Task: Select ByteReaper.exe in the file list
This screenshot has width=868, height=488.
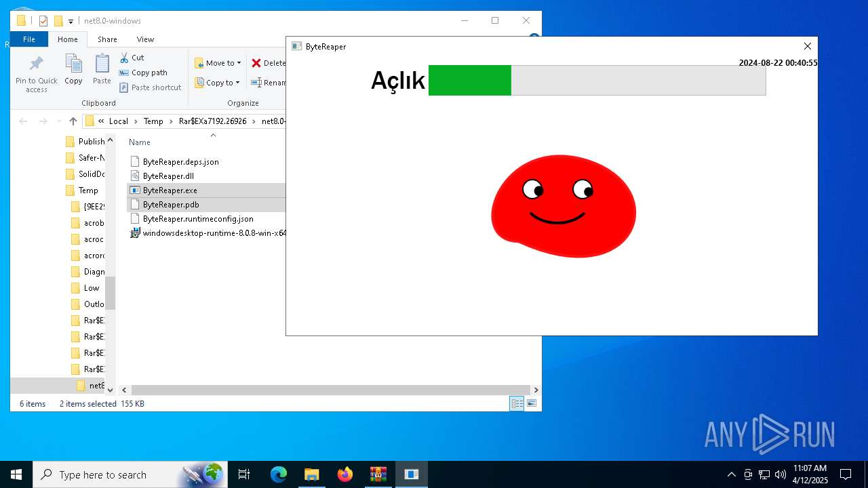Action: (170, 190)
